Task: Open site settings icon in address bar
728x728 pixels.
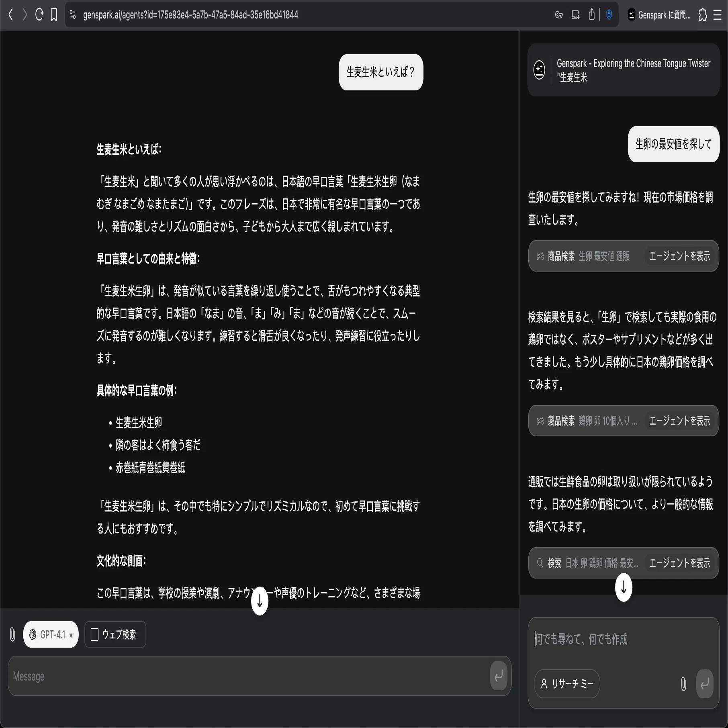Action: [73, 15]
